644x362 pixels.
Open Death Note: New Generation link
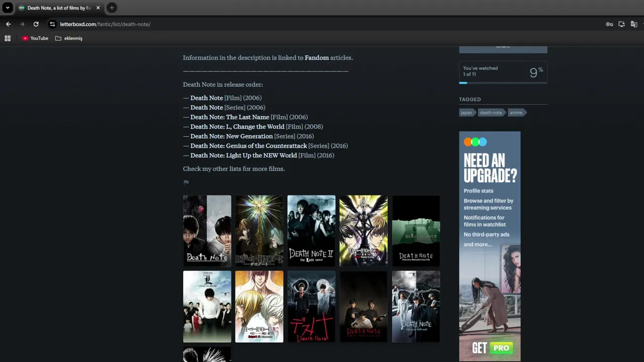231,136
